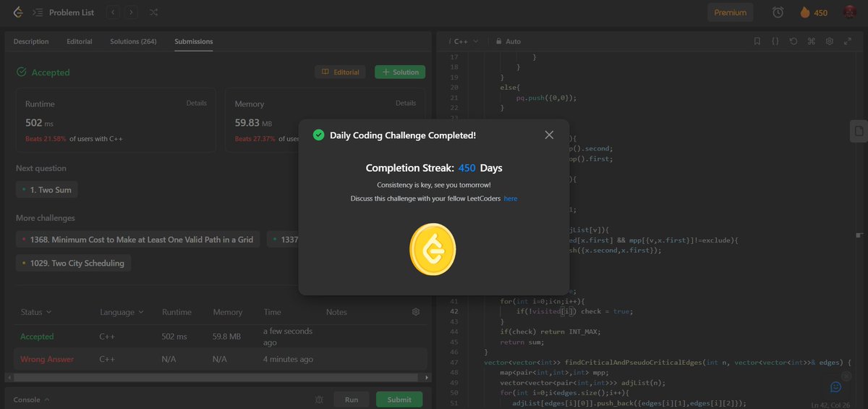Viewport: 868px width, 409px height.
Task: Open the C++ language dropdown
Action: pyautogui.click(x=463, y=41)
